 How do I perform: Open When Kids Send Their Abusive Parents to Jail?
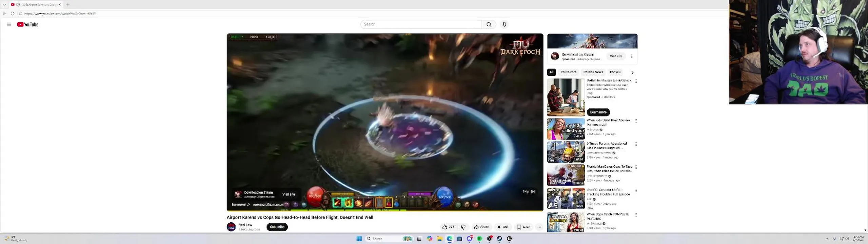click(x=608, y=122)
